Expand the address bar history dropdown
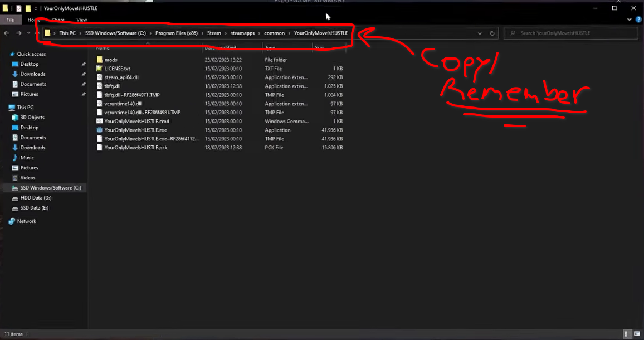This screenshot has width=644, height=340. (479, 33)
